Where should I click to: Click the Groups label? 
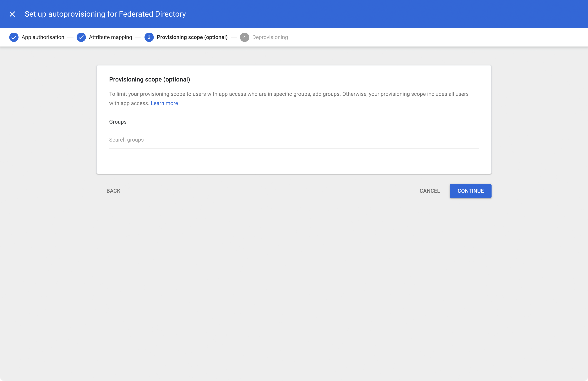[x=118, y=122]
